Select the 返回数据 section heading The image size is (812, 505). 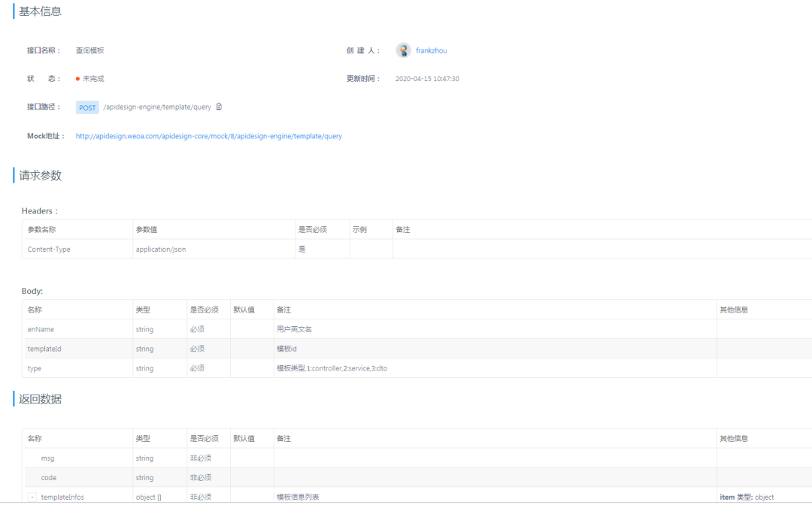click(x=41, y=399)
